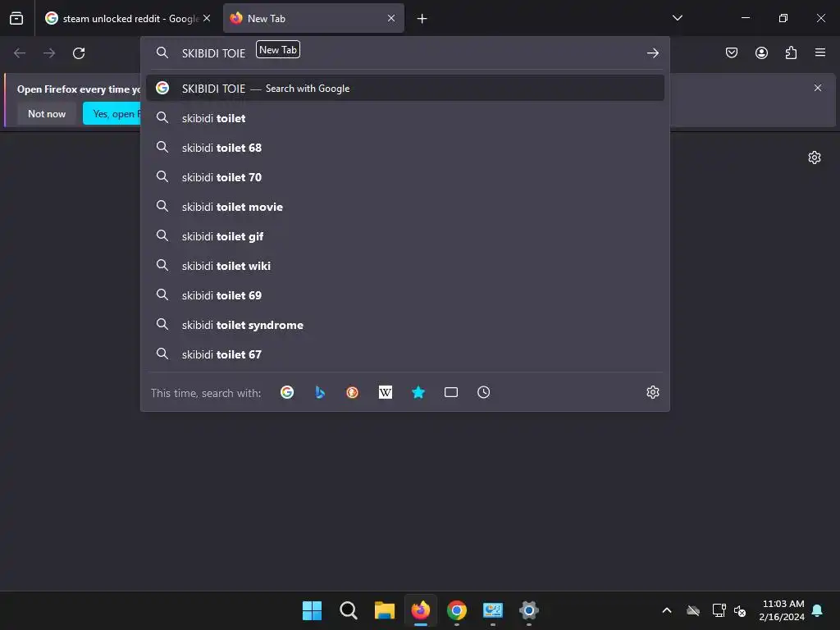Image resolution: width=840 pixels, height=630 pixels.
Task: Search this time with DuckDuckGo icon
Action: 353,393
